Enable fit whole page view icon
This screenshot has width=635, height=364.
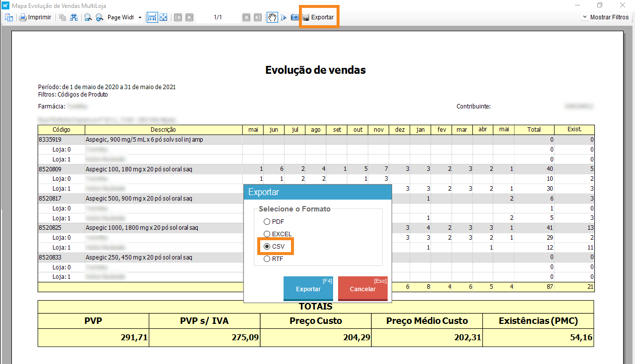163,17
